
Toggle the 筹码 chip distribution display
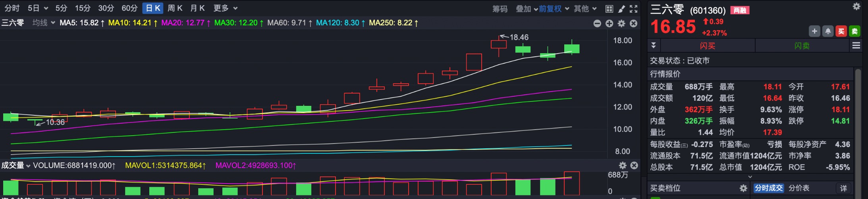click(500, 9)
